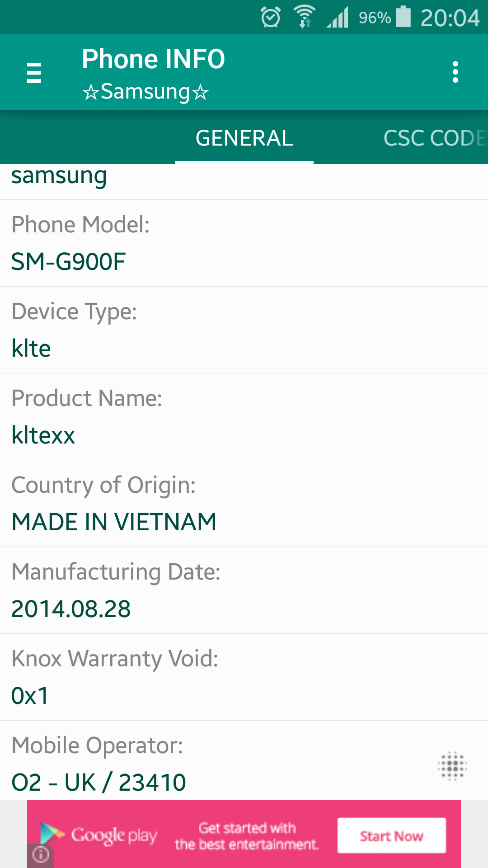Select the Mobile Operator O2 - UK row
This screenshot has width=488, height=868.
[x=244, y=761]
